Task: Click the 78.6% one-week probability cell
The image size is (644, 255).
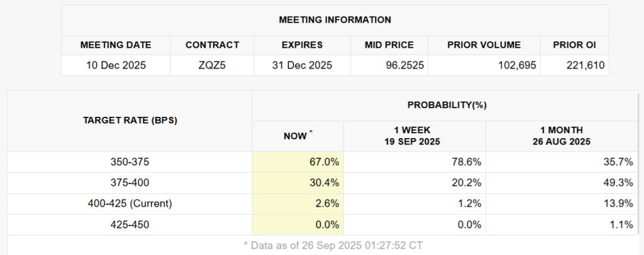Action: tap(468, 162)
